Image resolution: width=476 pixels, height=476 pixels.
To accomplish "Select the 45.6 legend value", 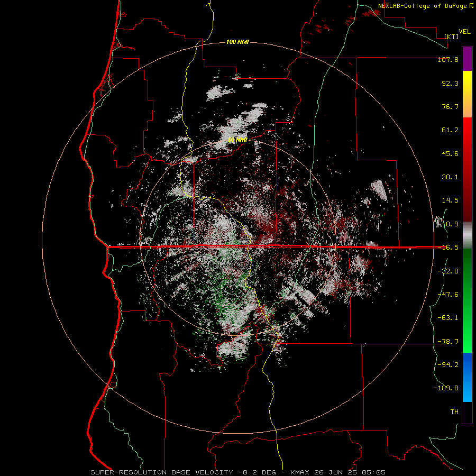I will click(450, 153).
